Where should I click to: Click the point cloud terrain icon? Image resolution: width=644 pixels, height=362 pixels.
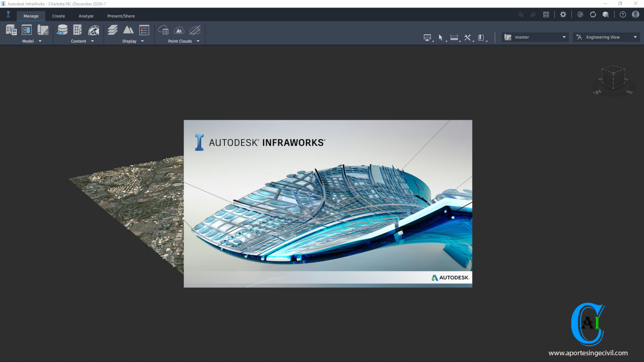[x=179, y=29]
